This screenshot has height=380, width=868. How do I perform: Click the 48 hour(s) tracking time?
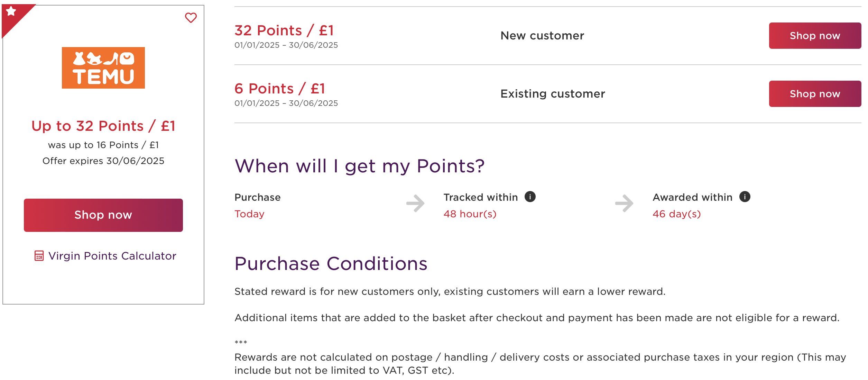(470, 214)
